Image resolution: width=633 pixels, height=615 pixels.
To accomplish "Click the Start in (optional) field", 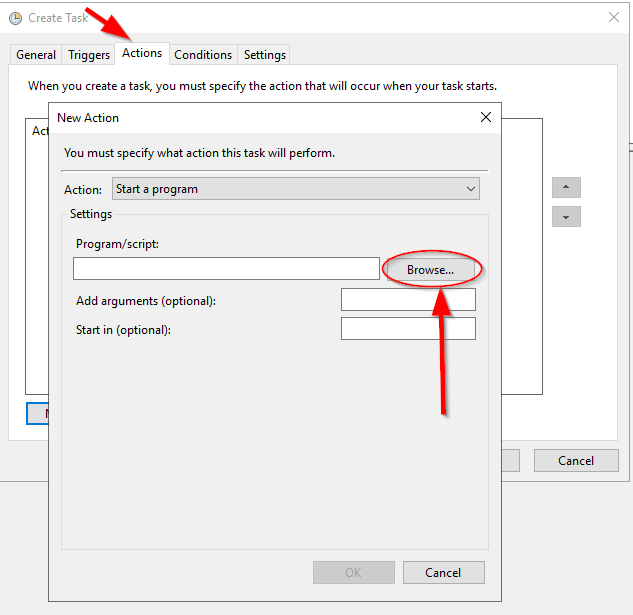I will (x=408, y=329).
